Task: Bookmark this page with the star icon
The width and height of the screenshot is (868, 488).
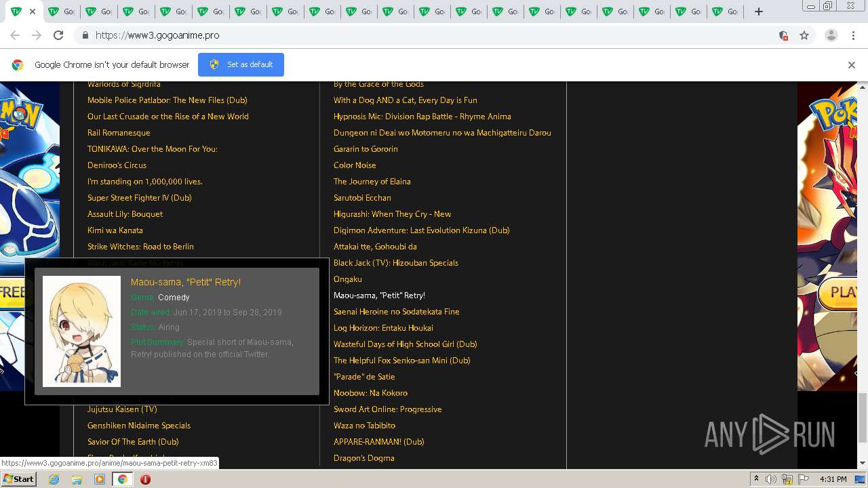Action: pyautogui.click(x=804, y=35)
